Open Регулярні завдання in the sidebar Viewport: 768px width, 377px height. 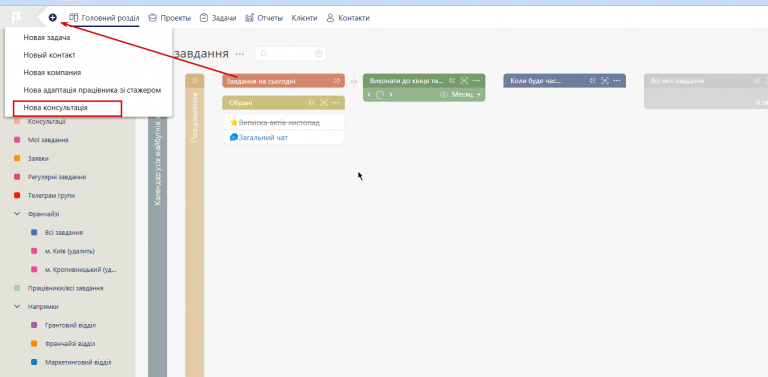point(57,177)
